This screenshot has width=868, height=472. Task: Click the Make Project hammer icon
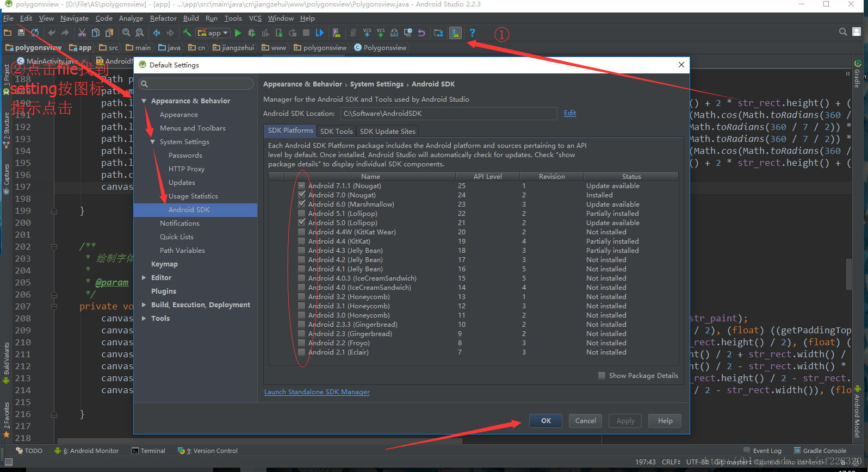[x=187, y=33]
